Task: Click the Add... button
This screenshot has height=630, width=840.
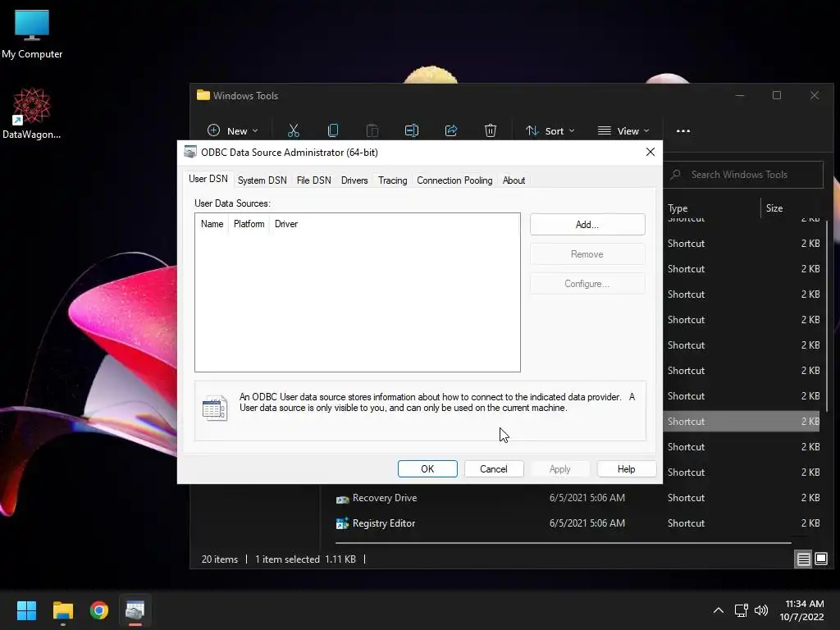Action: [x=587, y=225]
